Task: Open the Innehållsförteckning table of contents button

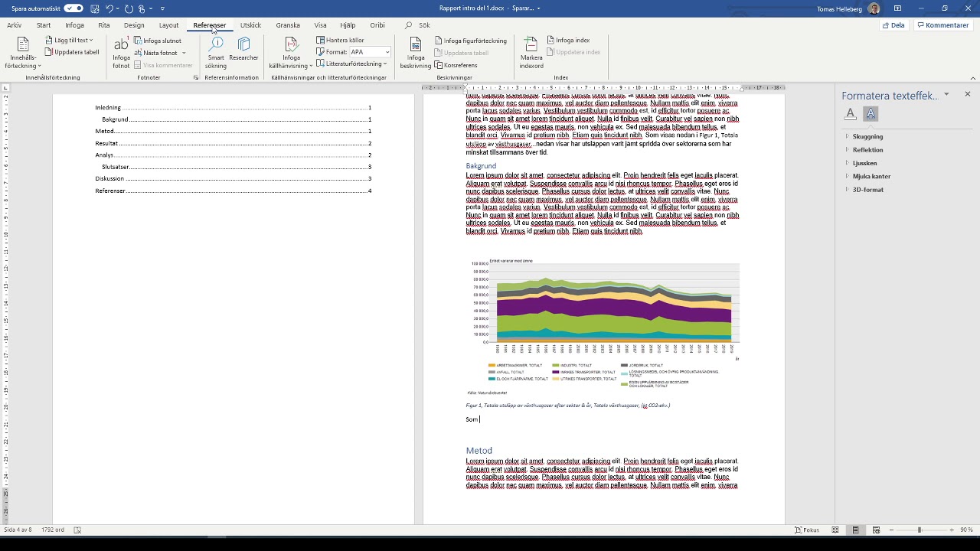Action: [23, 53]
